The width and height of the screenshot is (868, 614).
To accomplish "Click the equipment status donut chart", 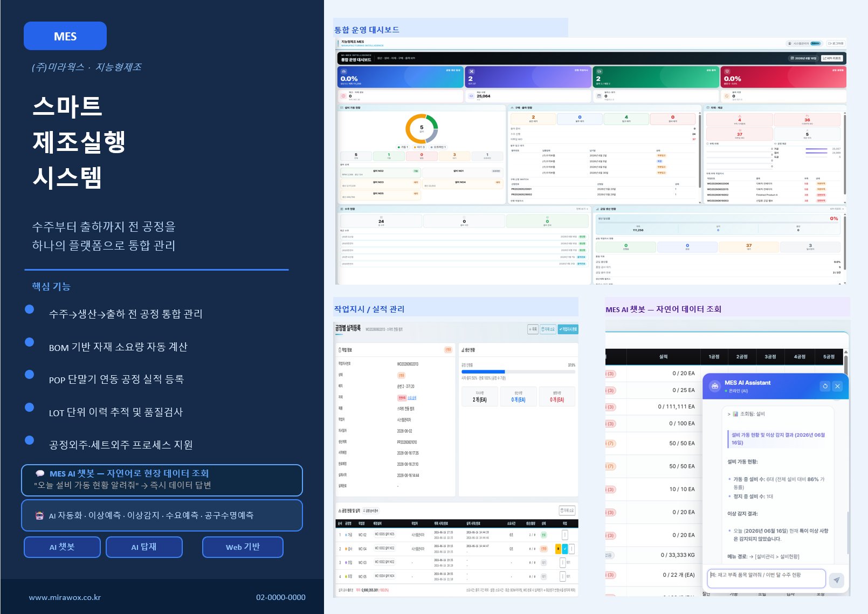I will point(422,128).
